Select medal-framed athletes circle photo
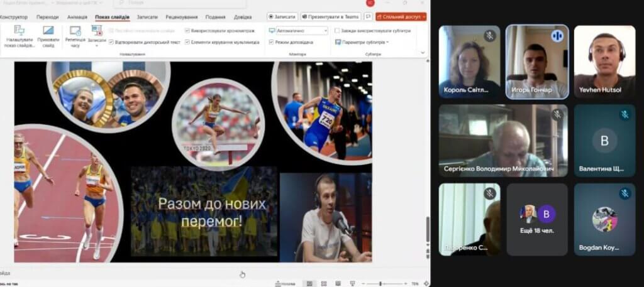 [109, 96]
